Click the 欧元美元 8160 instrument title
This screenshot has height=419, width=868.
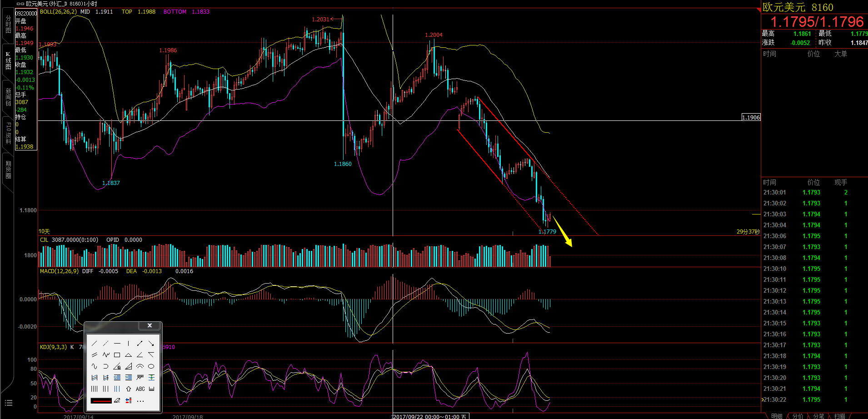(x=798, y=7)
